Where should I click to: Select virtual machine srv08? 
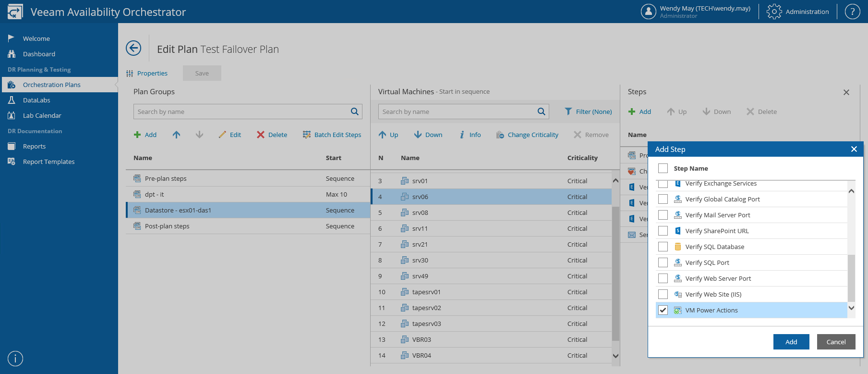(491, 212)
